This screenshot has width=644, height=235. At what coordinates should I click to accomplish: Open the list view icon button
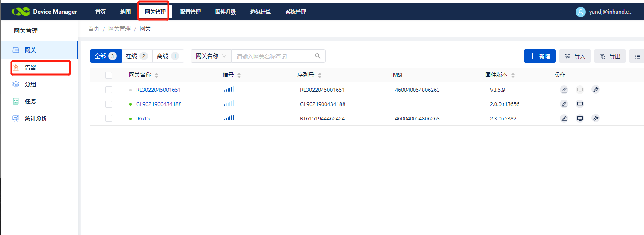638,56
